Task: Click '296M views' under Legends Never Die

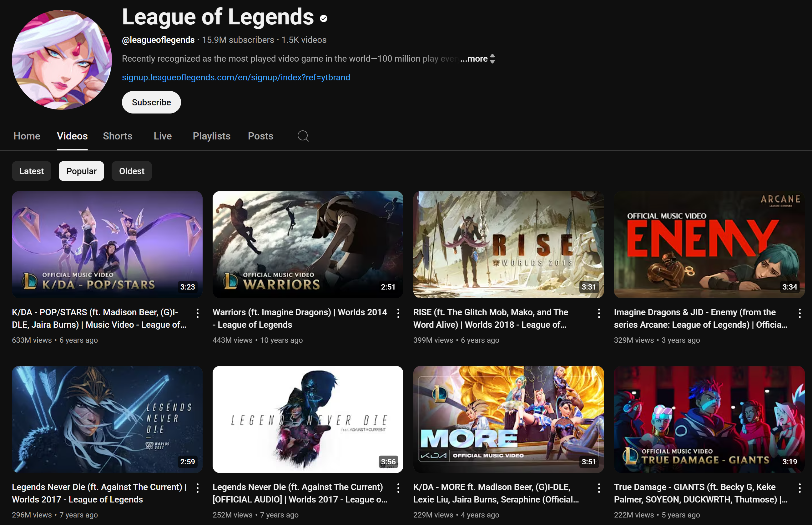Action: click(x=32, y=515)
